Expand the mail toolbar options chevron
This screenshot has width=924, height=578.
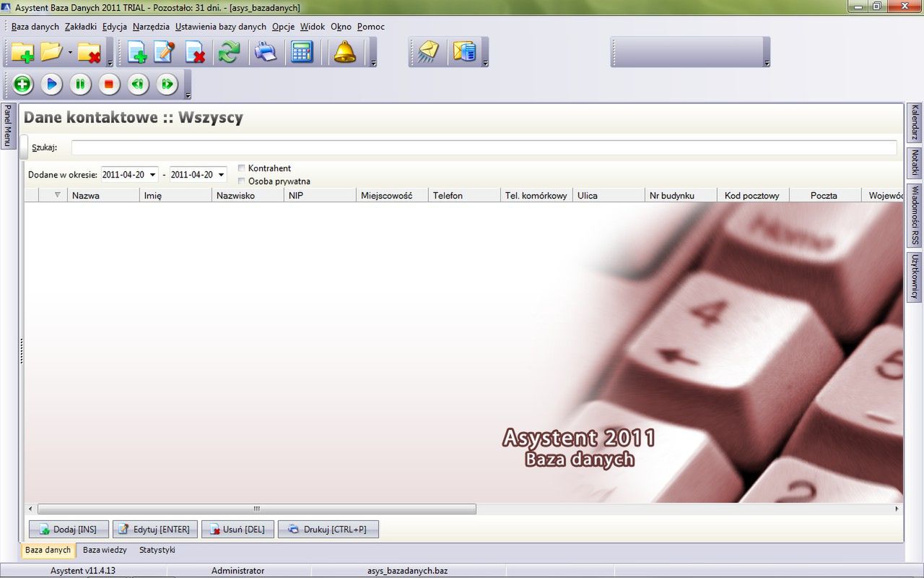(x=485, y=63)
